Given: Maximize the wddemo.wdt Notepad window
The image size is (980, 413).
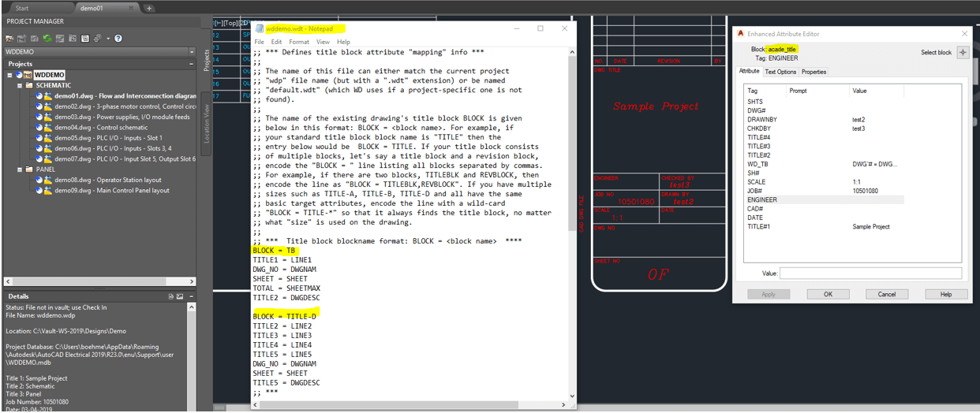Looking at the screenshot, I should (x=540, y=28).
